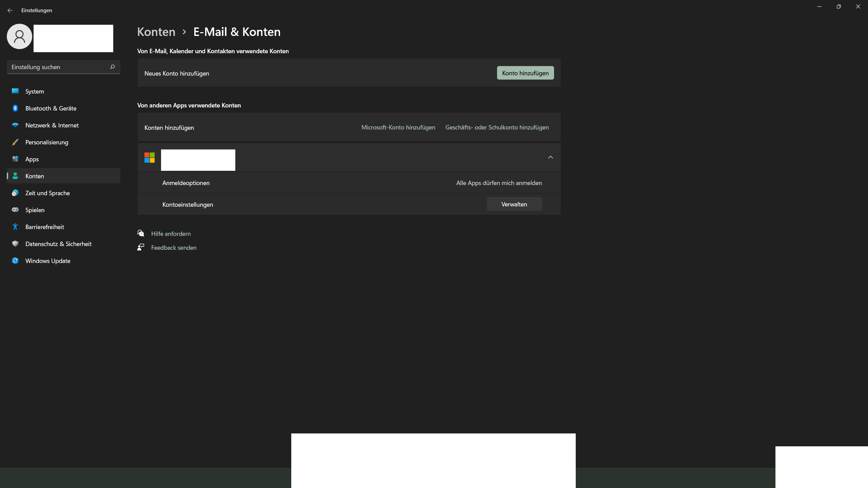
Task: Click the Verwalten button
Action: (514, 204)
